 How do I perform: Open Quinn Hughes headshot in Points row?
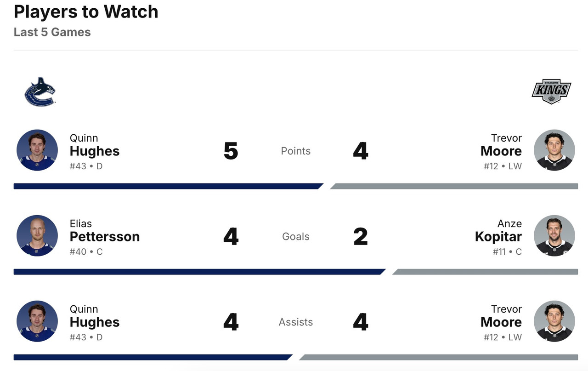[x=37, y=150]
